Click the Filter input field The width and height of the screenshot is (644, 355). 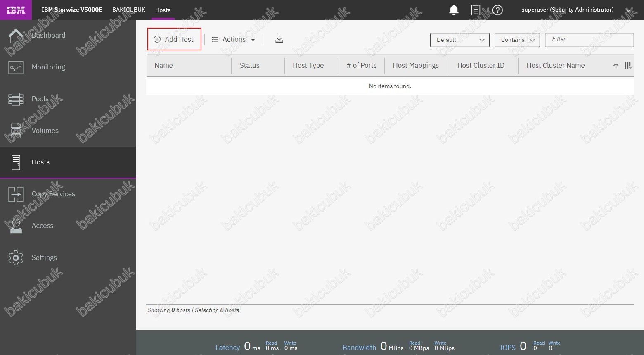coord(589,40)
